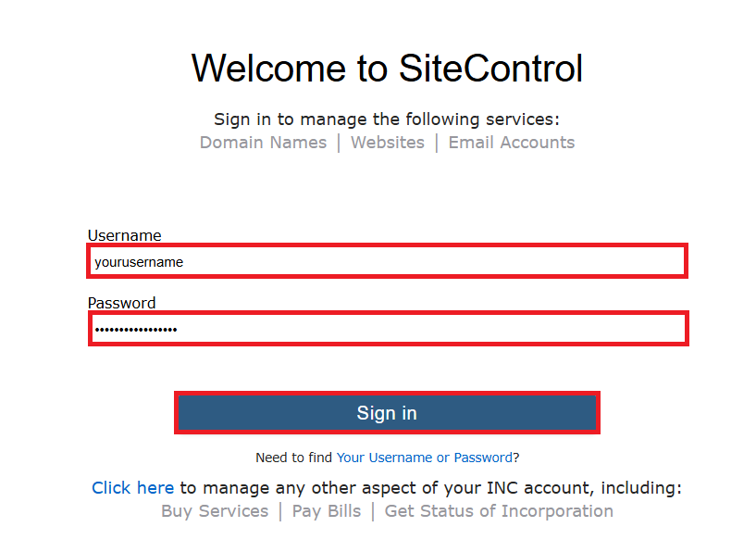Follow the Click here link
Image resolution: width=756 pixels, height=552 pixels.
coord(132,488)
